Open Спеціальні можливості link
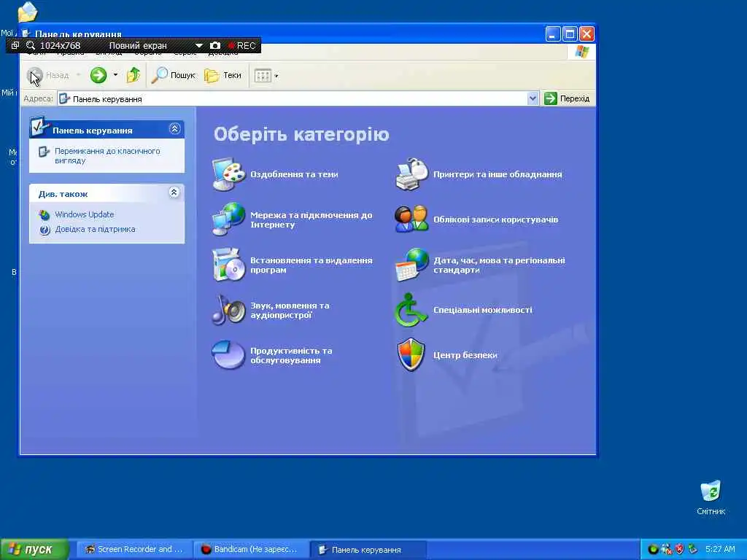 [483, 310]
